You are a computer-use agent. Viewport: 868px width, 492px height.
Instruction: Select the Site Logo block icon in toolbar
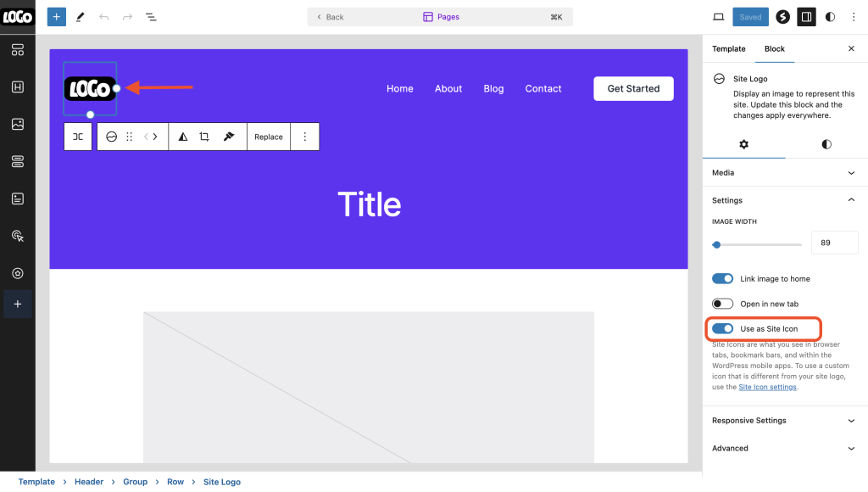[x=111, y=136]
